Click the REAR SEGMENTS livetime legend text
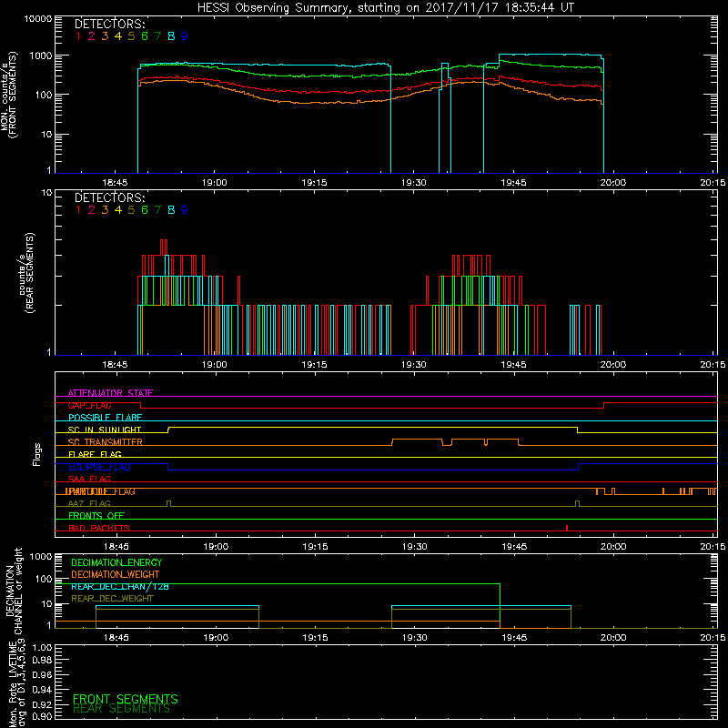 (121, 709)
